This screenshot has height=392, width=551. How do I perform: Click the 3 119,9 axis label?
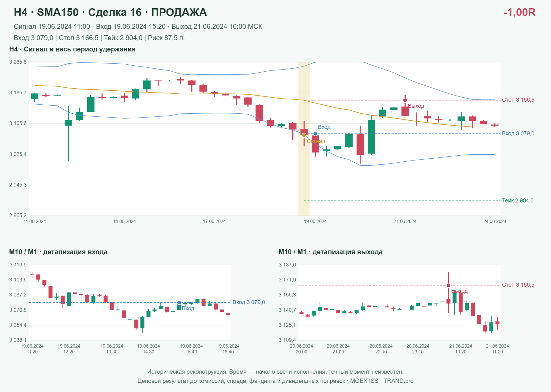tap(18, 265)
